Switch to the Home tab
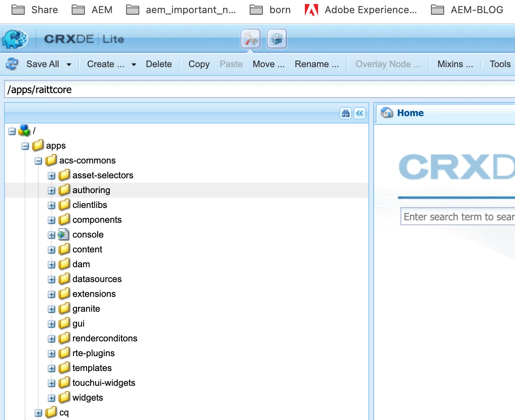 (x=410, y=113)
